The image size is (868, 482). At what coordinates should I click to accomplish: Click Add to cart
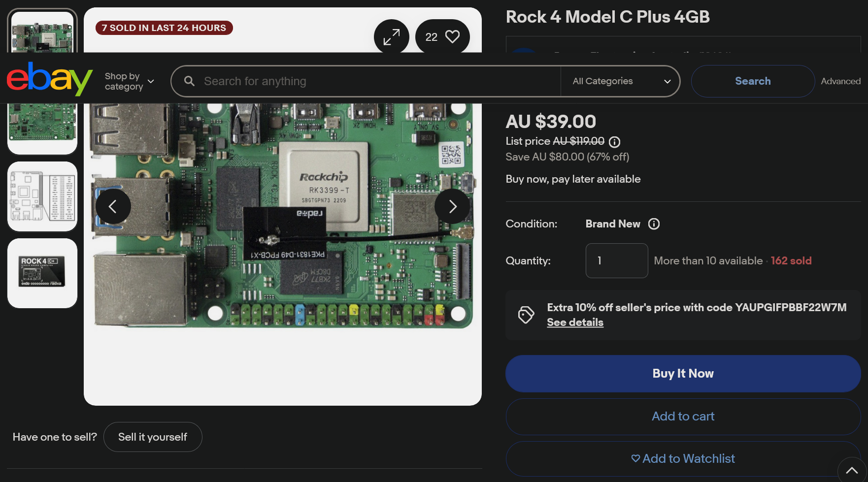[683, 417]
